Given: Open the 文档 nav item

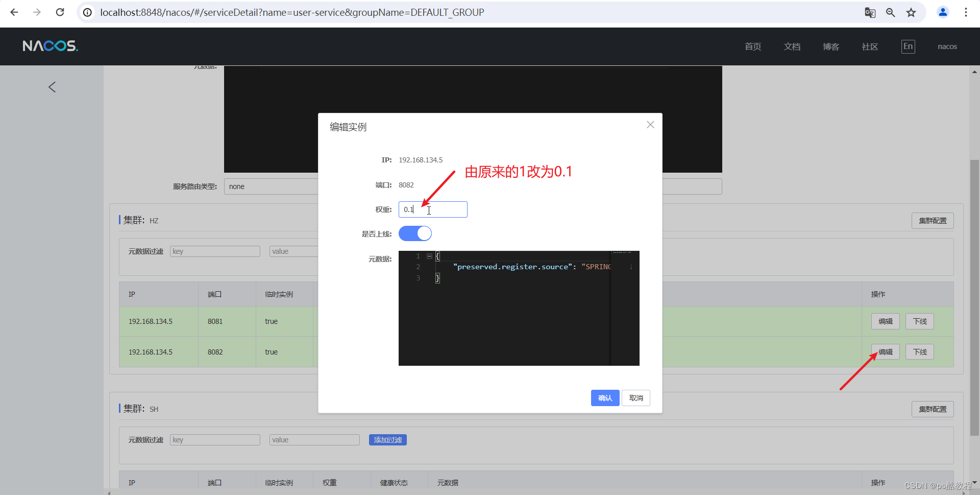Looking at the screenshot, I should (792, 46).
